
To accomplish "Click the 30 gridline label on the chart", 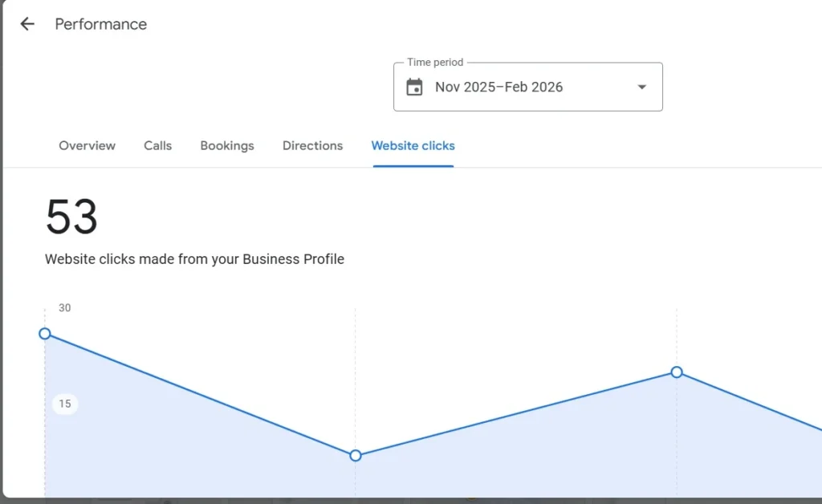I will pyautogui.click(x=64, y=307).
